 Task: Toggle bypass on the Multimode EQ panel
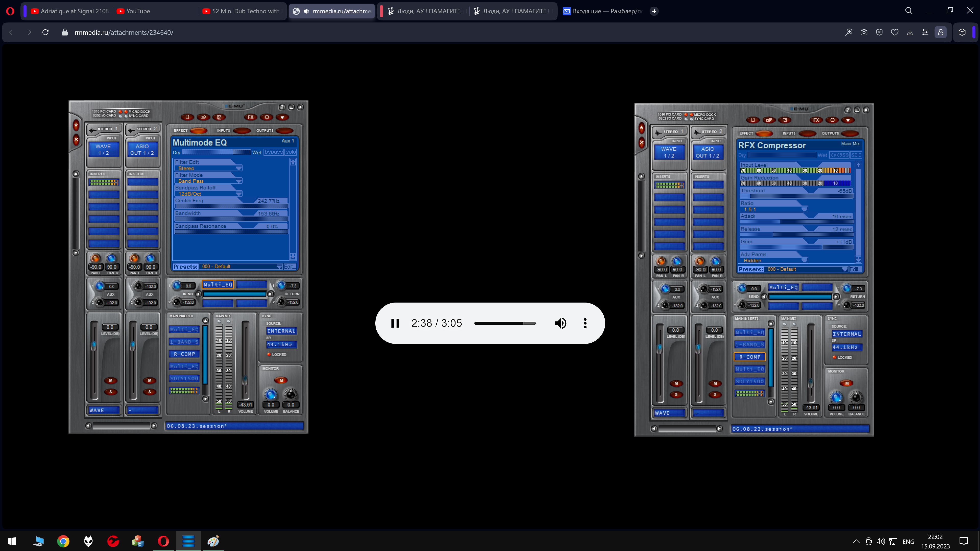point(273,152)
